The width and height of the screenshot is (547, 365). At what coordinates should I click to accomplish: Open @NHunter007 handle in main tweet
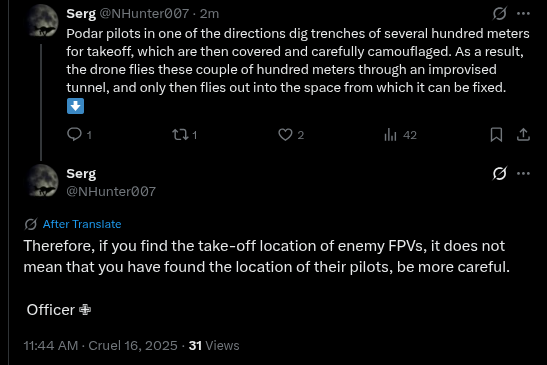tap(111, 191)
